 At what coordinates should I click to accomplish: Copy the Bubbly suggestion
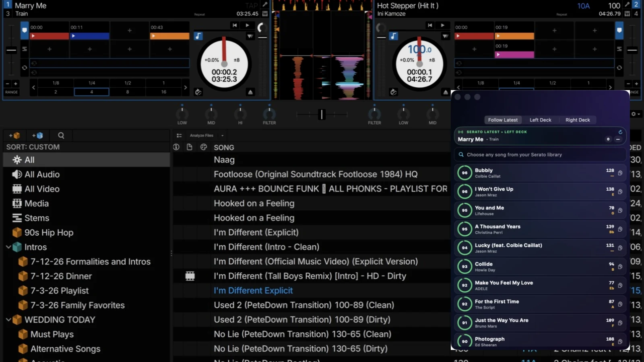click(620, 173)
